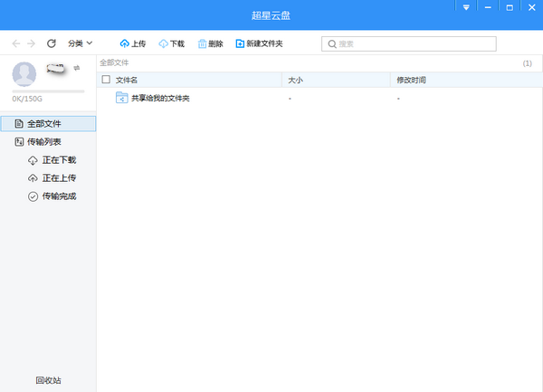Open the 分类 category dropdown

click(80, 43)
